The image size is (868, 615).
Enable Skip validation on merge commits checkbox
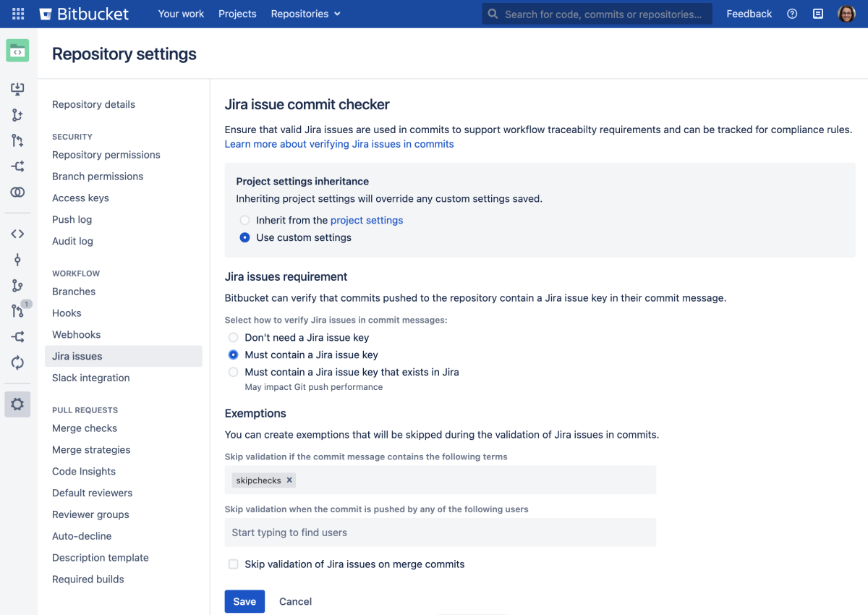233,564
